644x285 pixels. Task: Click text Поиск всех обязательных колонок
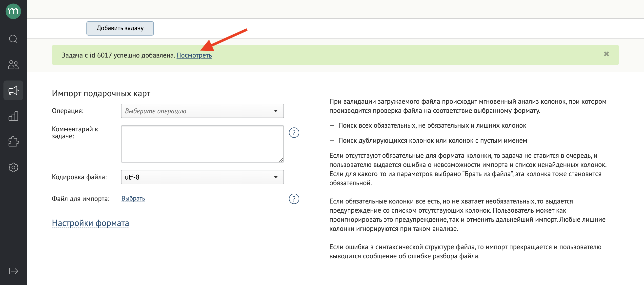click(432, 125)
